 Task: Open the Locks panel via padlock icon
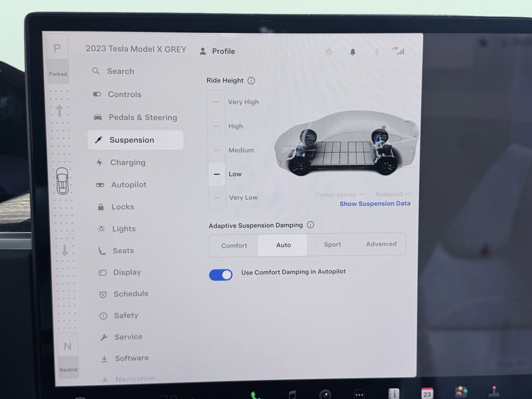[x=101, y=207]
